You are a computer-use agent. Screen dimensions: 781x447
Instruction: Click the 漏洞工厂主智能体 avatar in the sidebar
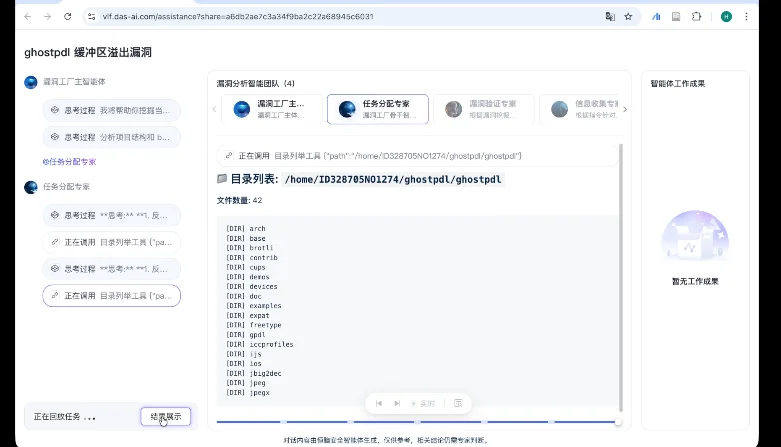31,82
